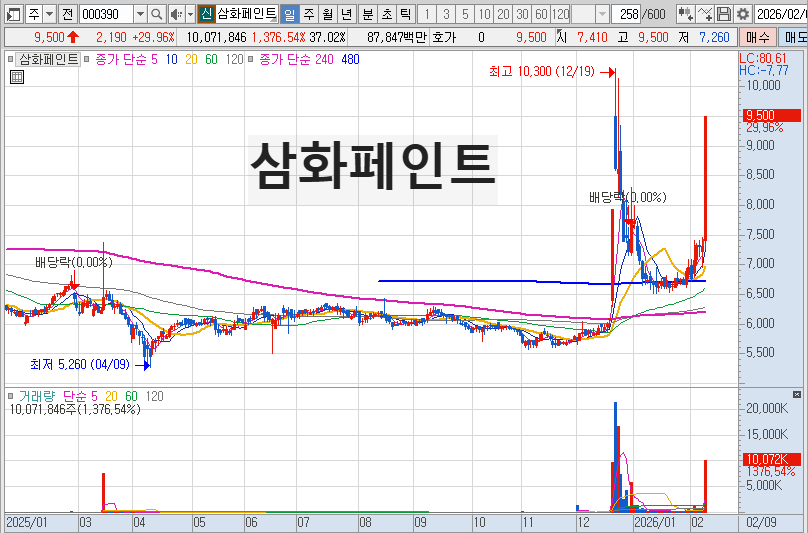The height and width of the screenshot is (533, 808).
Task: Select the 20 interval button
Action: pyautogui.click(x=503, y=14)
